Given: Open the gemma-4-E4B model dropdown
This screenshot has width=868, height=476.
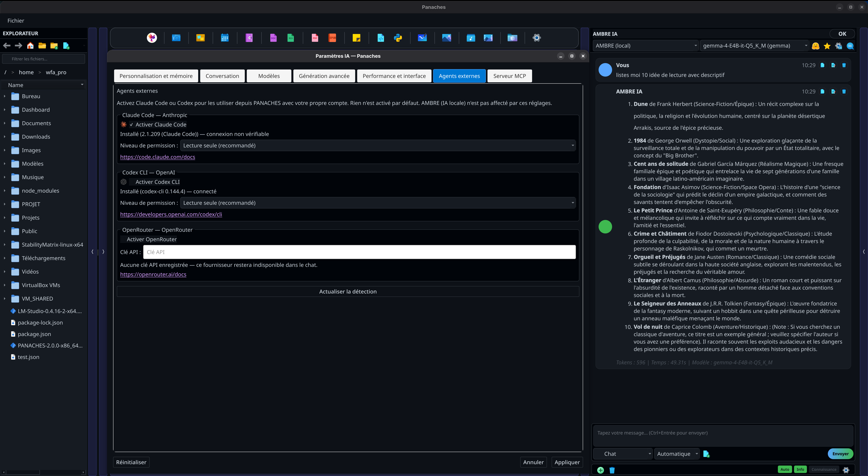Looking at the screenshot, I should point(754,46).
